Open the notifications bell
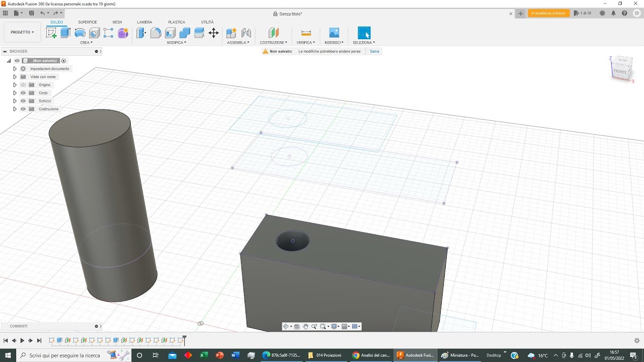This screenshot has width=644, height=362. coord(613,13)
